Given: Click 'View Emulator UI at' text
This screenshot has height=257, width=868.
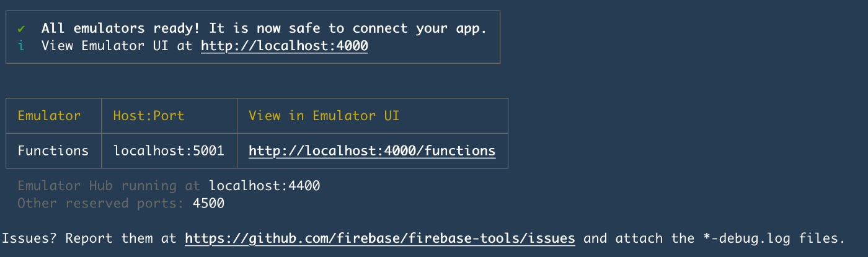Looking at the screenshot, I should (x=117, y=46).
